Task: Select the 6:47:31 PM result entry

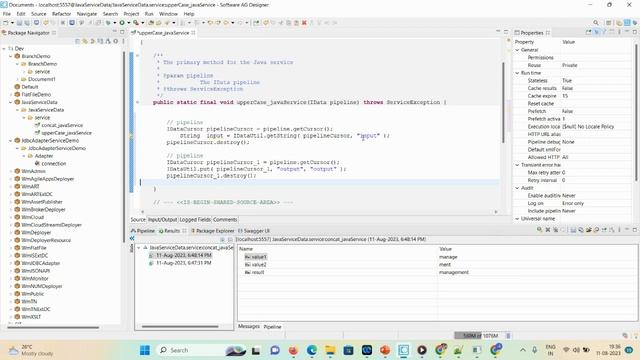Action: pos(184,263)
